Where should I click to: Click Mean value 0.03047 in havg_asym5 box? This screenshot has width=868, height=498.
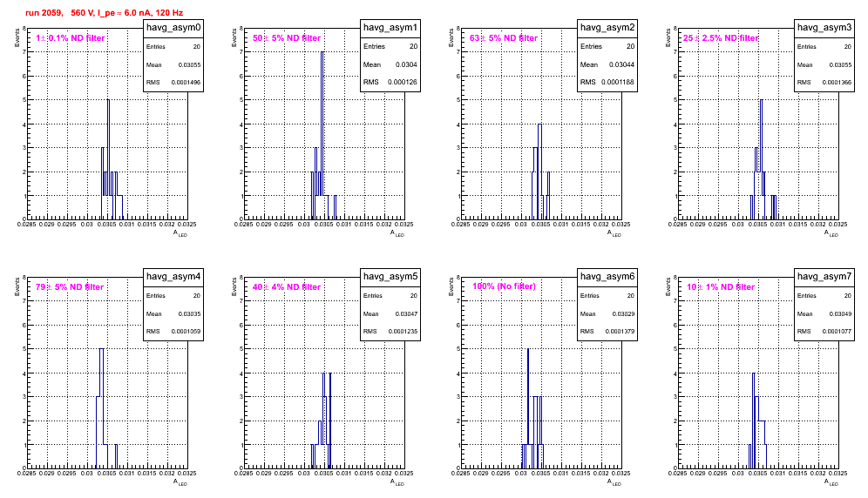click(x=406, y=314)
